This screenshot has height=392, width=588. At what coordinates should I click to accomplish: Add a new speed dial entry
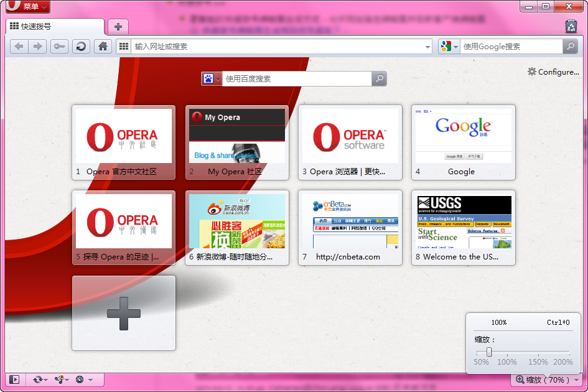(x=124, y=313)
